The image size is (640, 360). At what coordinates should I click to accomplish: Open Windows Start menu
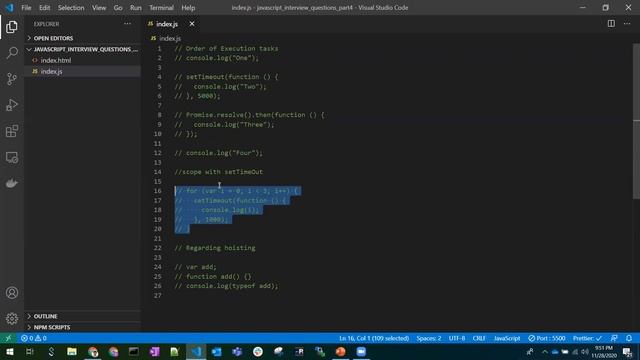pyautogui.click(x=10, y=352)
